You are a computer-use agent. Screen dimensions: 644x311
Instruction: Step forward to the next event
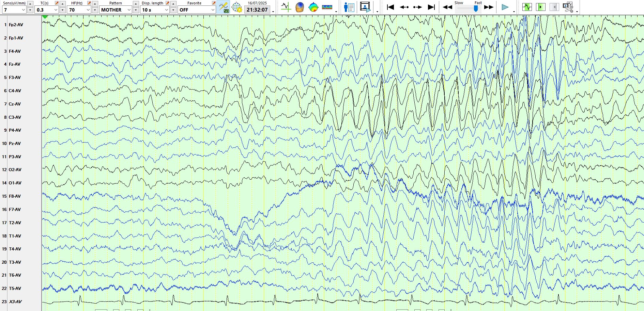(x=418, y=7)
